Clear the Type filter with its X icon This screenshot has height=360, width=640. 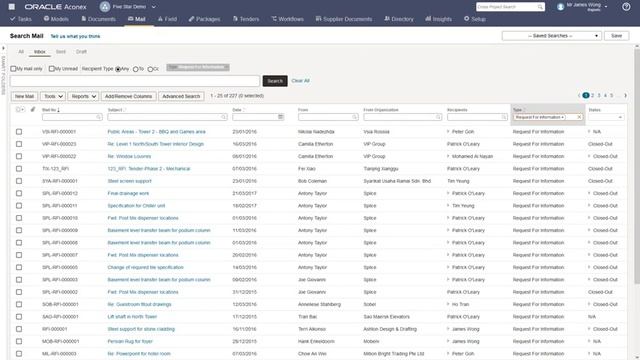[x=579, y=117]
